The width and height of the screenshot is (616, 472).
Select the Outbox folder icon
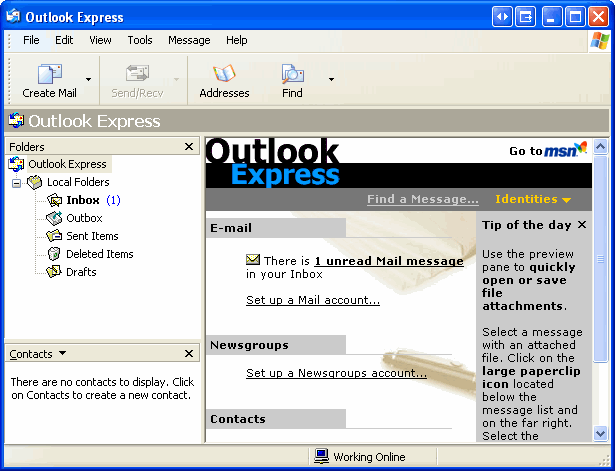pyautogui.click(x=54, y=218)
